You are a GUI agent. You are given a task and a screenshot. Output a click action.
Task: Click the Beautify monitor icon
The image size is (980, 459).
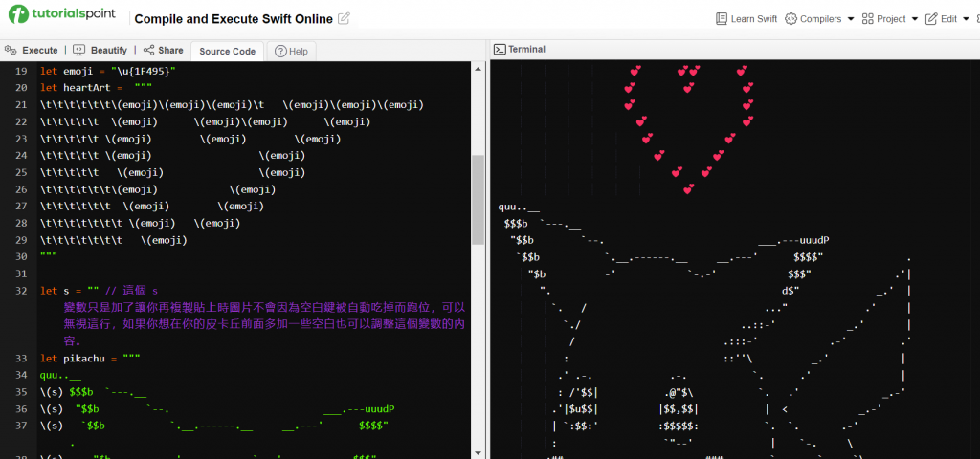[78, 50]
